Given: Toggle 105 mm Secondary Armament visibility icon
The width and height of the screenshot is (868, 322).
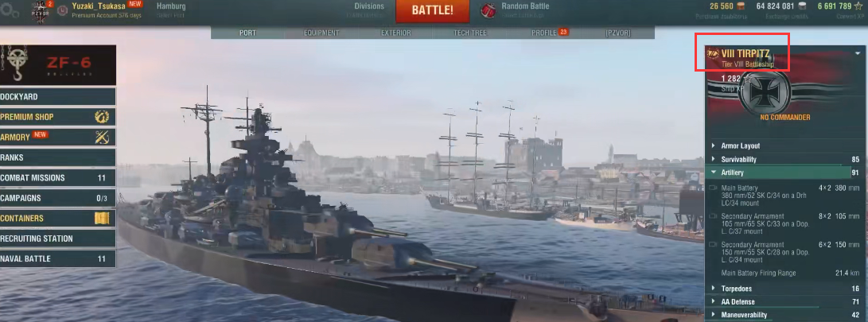Looking at the screenshot, I should point(713,216).
